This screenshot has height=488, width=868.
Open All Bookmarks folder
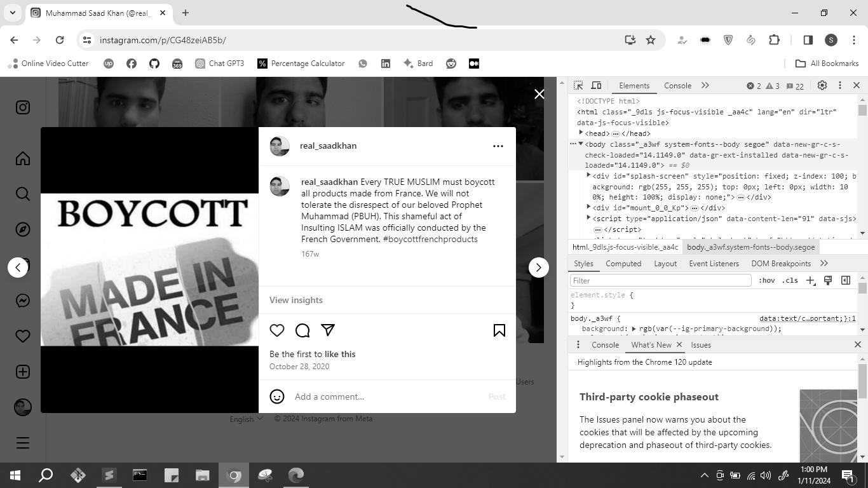827,64
